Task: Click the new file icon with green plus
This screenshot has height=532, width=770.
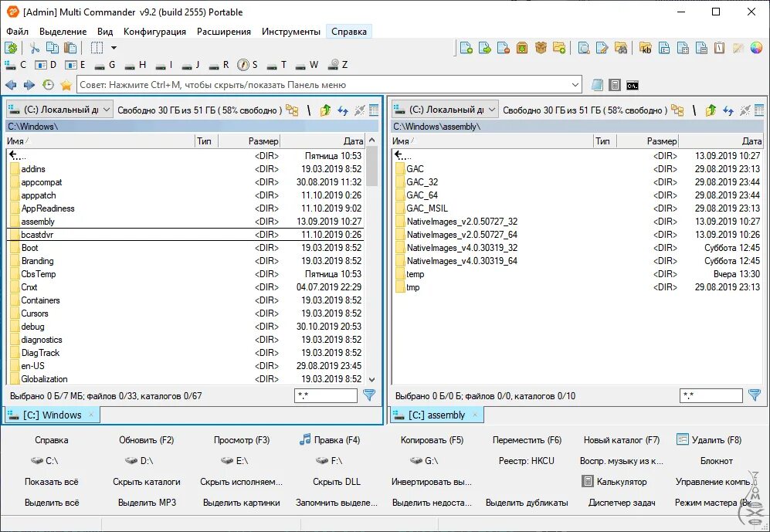Action: (466, 48)
